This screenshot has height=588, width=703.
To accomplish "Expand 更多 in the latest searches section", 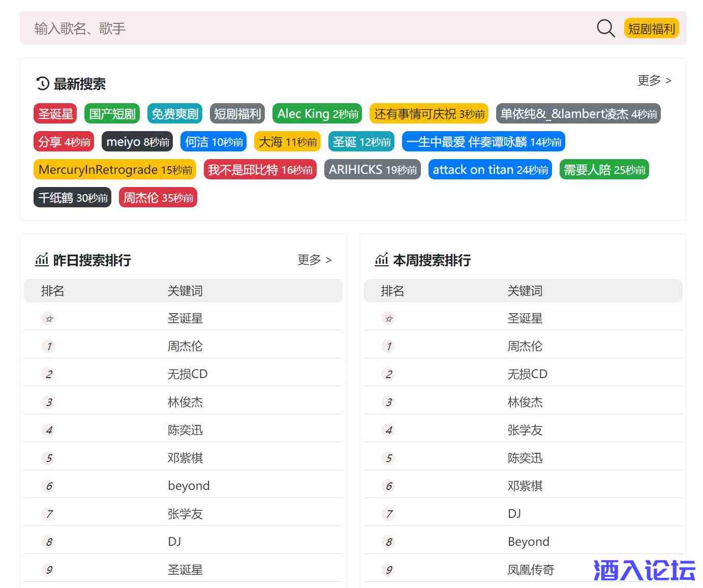I will pos(654,80).
